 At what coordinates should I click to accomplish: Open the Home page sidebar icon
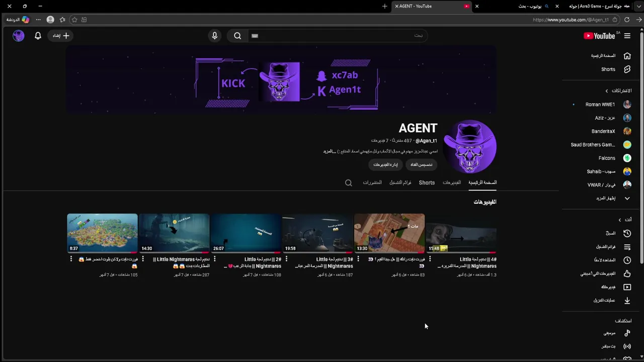click(x=627, y=56)
